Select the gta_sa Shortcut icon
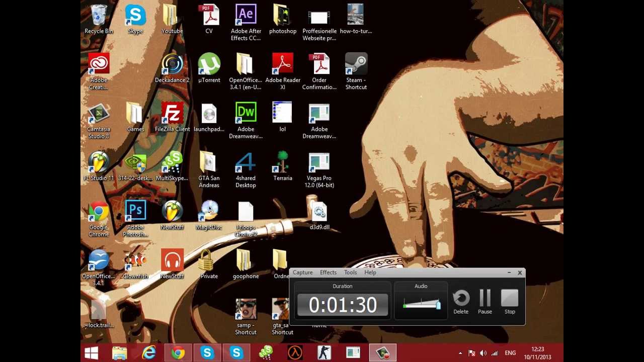The width and height of the screenshot is (644, 362). click(x=283, y=317)
